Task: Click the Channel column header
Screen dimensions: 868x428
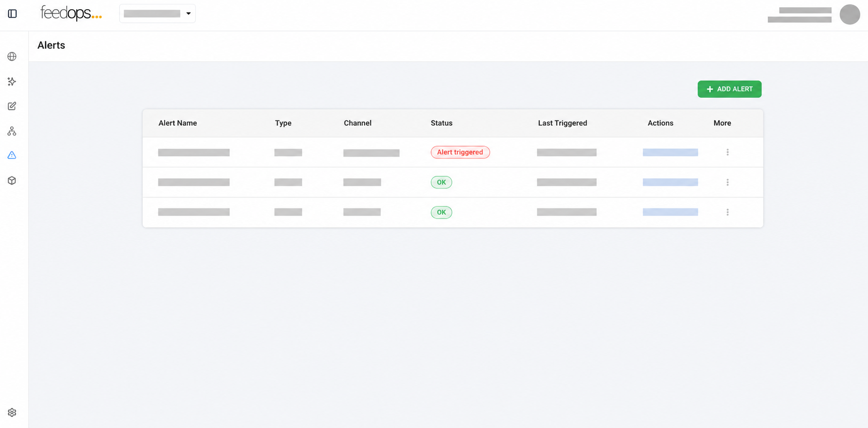Action: [358, 123]
